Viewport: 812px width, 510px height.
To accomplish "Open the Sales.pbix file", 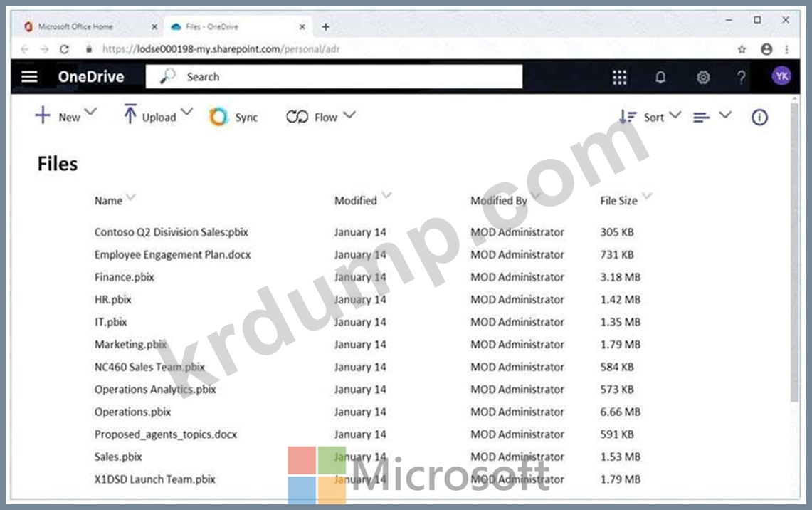I will (118, 457).
